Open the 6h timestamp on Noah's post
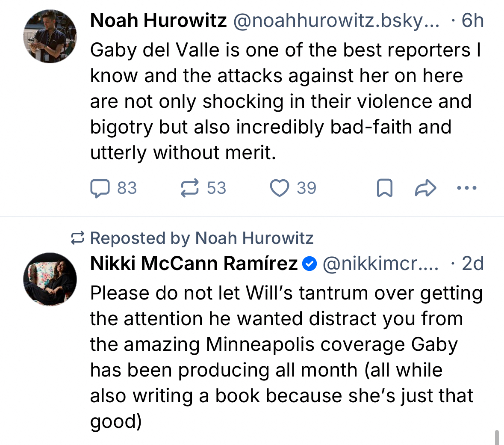The image size is (504, 445). pos(472,21)
